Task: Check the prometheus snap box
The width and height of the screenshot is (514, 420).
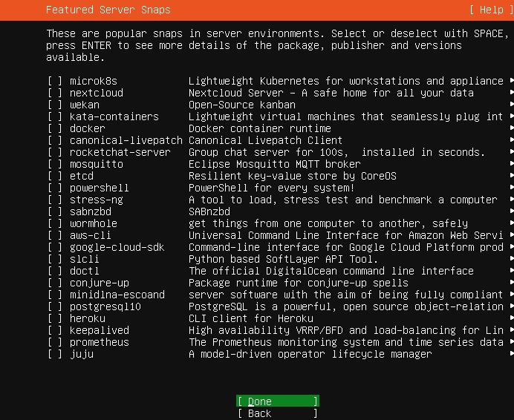Action: point(55,342)
